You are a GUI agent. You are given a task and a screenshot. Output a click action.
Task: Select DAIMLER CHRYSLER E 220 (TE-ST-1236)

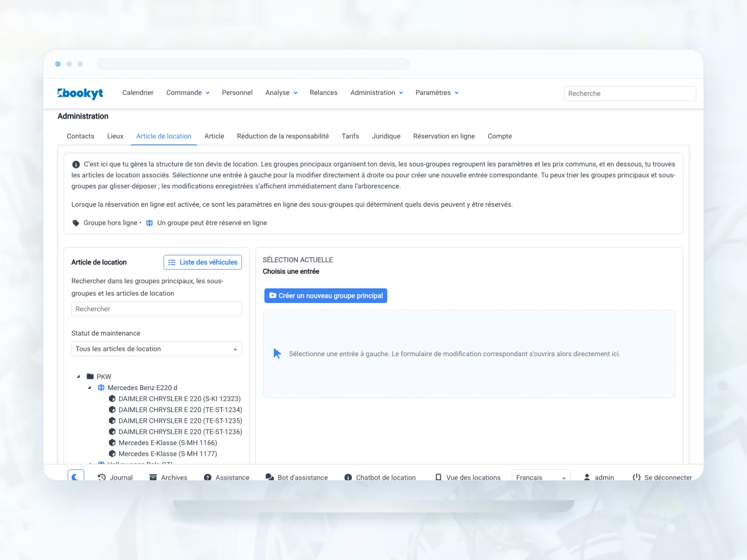point(180,432)
